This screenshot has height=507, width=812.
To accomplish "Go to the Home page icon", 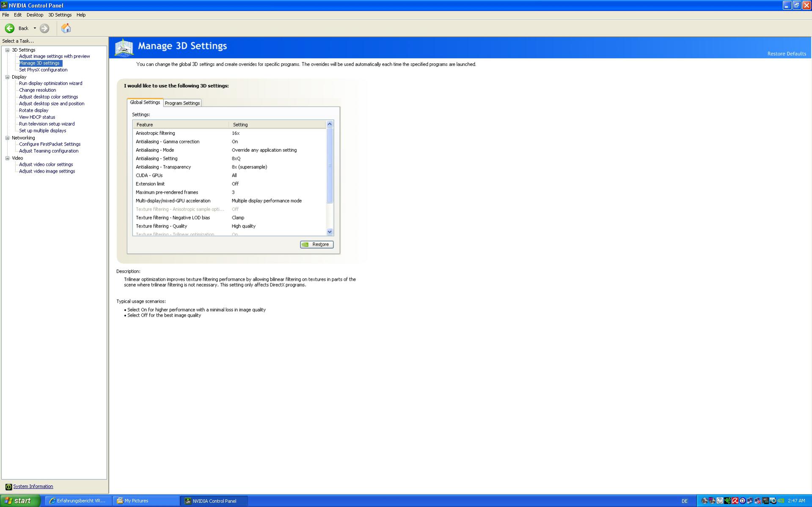I will click(x=66, y=28).
